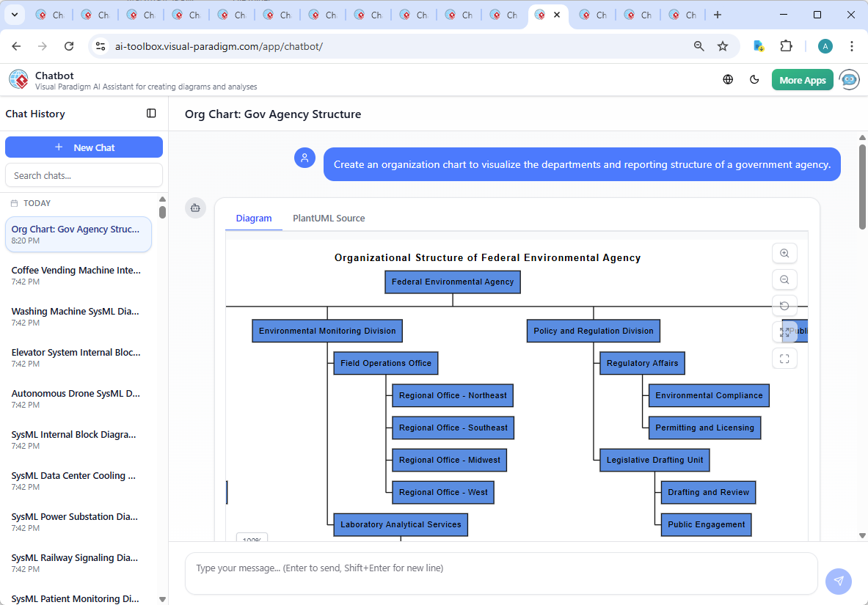Zoom out of the org chart diagram
Screen dimensions: 868x605
(784, 279)
